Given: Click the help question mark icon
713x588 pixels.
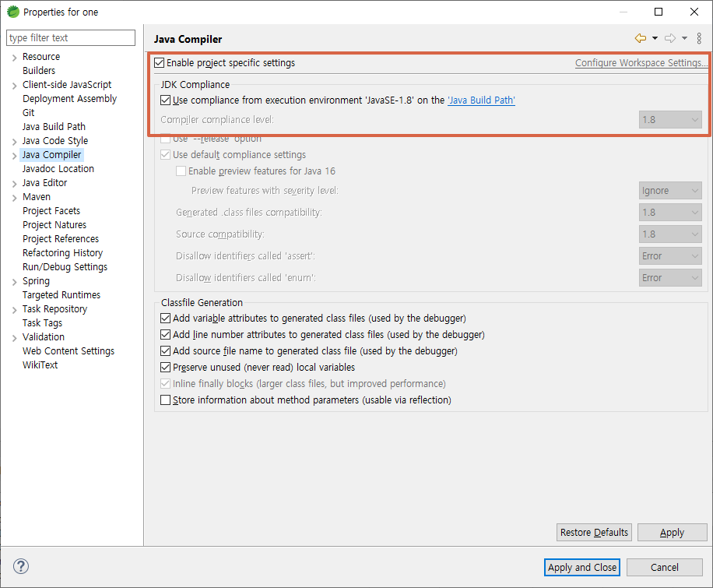Looking at the screenshot, I should click(x=21, y=566).
